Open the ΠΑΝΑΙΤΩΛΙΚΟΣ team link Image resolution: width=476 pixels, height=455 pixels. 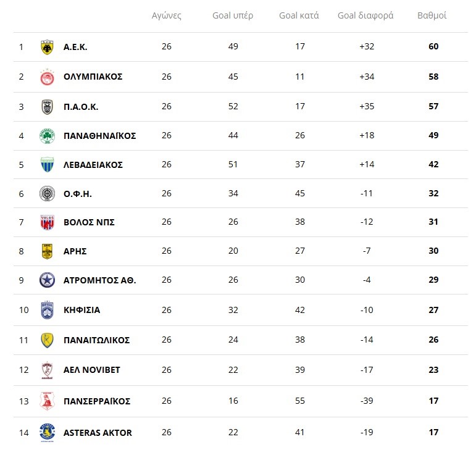[x=96, y=340]
